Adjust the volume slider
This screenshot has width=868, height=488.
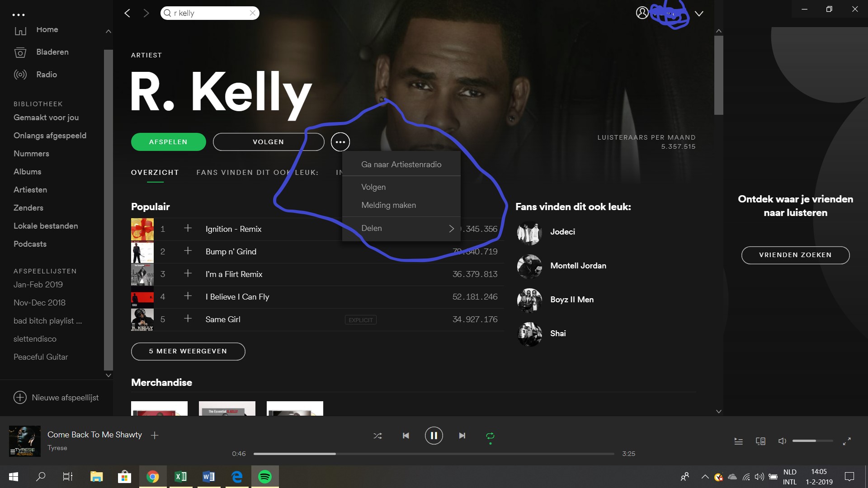click(812, 441)
